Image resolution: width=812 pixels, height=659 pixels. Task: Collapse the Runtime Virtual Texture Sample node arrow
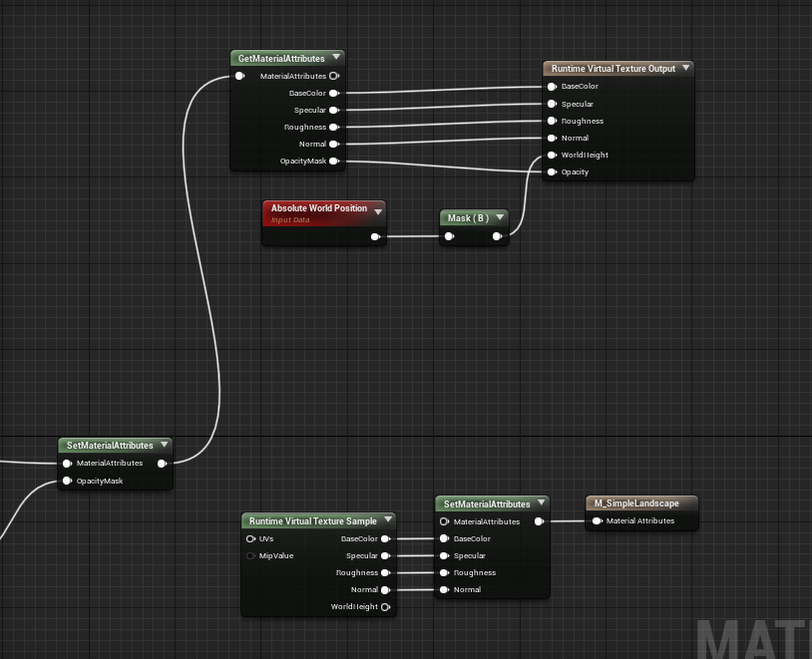(x=388, y=519)
